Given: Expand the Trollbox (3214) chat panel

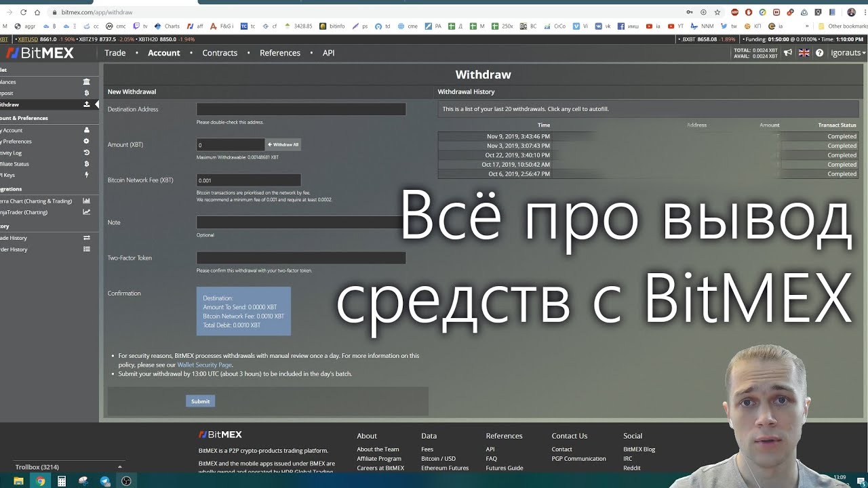Looking at the screenshot, I should point(68,467).
